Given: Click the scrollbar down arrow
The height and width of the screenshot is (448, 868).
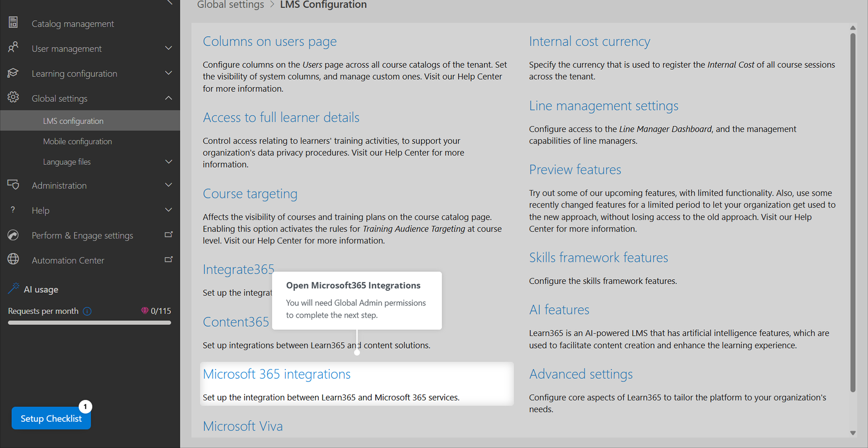Looking at the screenshot, I should (x=853, y=433).
